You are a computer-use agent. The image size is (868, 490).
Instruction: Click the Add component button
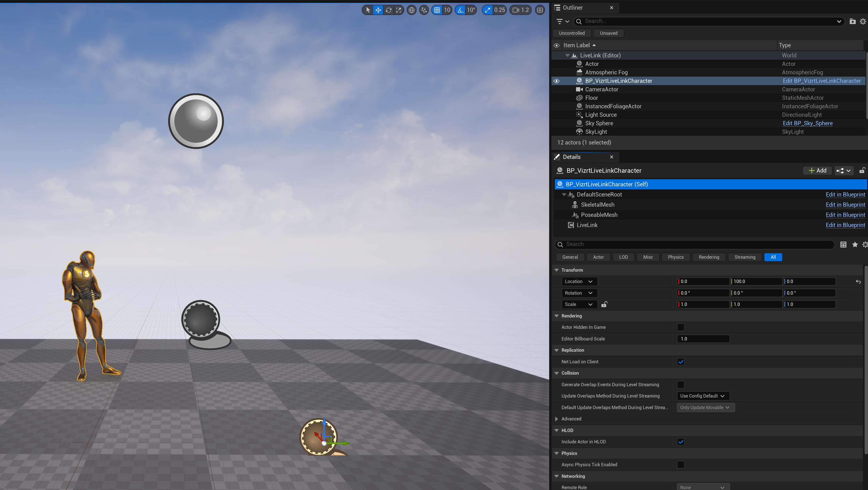click(x=817, y=170)
